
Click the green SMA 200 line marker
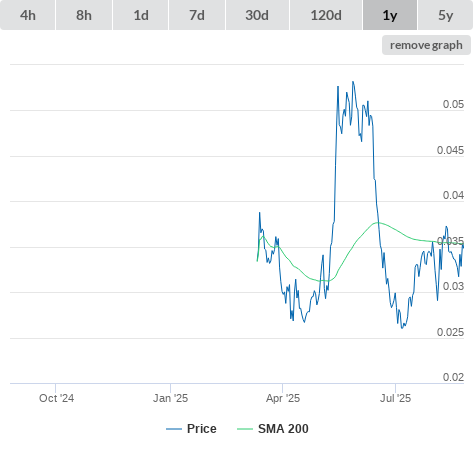click(x=245, y=429)
